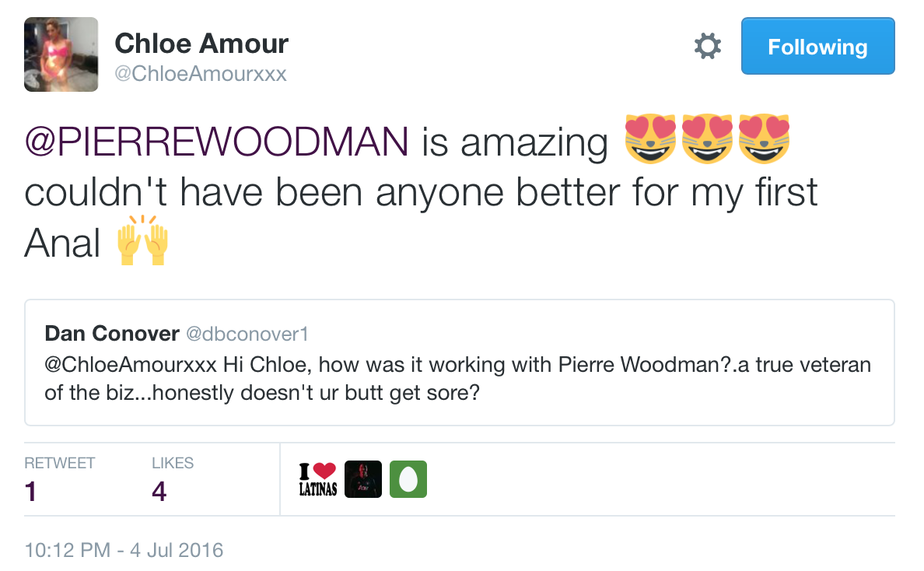
Task: View the likes count of 4
Action: 159,491
